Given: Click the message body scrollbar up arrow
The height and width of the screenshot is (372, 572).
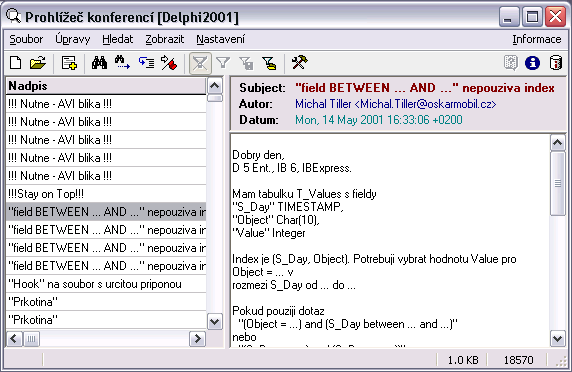Looking at the screenshot, I should (x=557, y=142).
